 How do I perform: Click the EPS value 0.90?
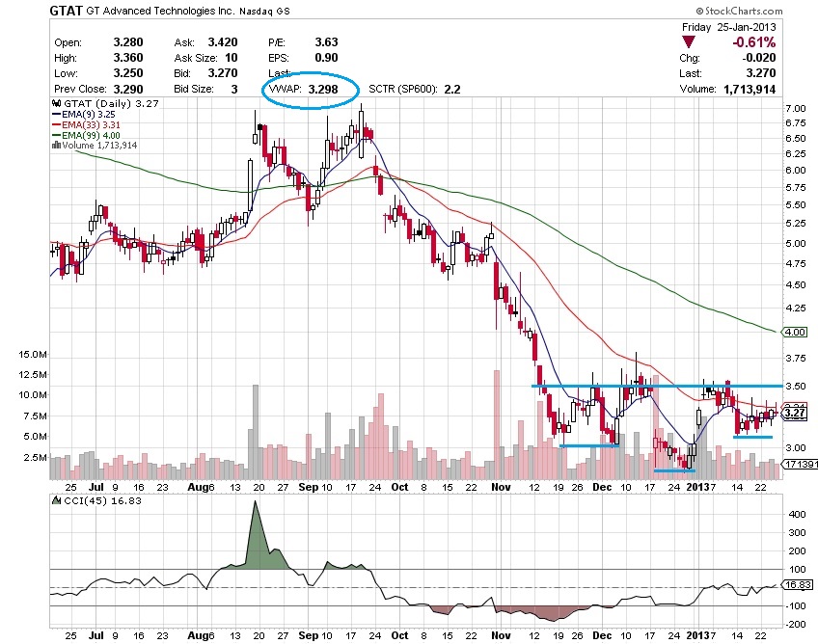click(x=327, y=58)
